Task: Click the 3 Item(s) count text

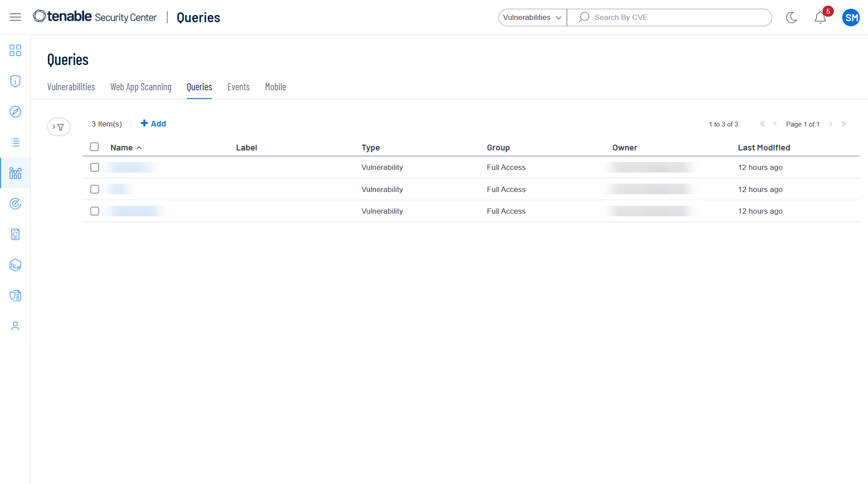Action: (107, 124)
